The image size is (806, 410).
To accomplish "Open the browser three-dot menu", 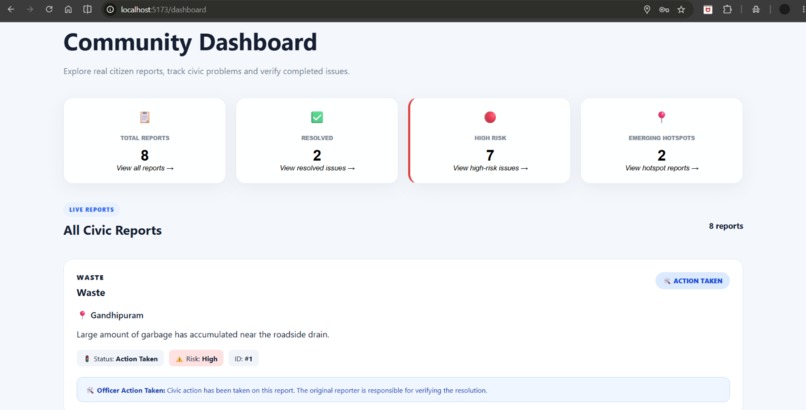I will (x=803, y=9).
